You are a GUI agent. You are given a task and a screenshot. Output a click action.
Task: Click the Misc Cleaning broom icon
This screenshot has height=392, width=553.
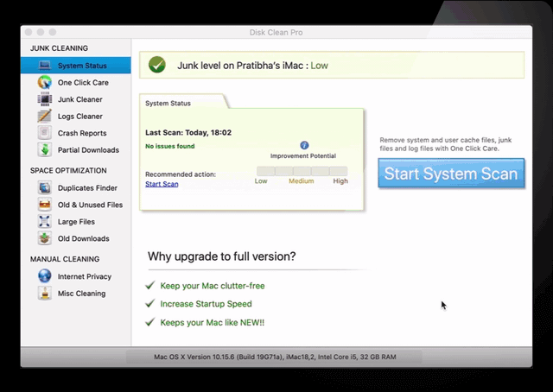pos(45,294)
